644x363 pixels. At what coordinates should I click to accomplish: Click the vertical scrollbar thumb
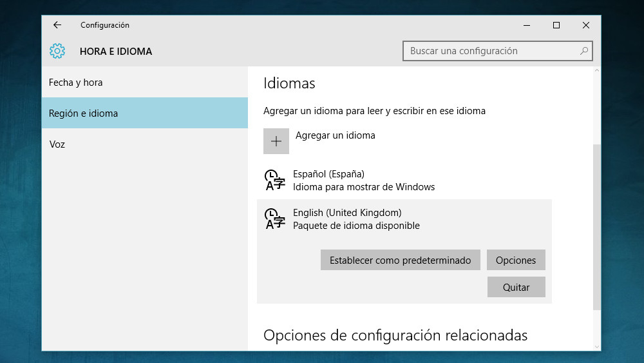pyautogui.click(x=597, y=227)
